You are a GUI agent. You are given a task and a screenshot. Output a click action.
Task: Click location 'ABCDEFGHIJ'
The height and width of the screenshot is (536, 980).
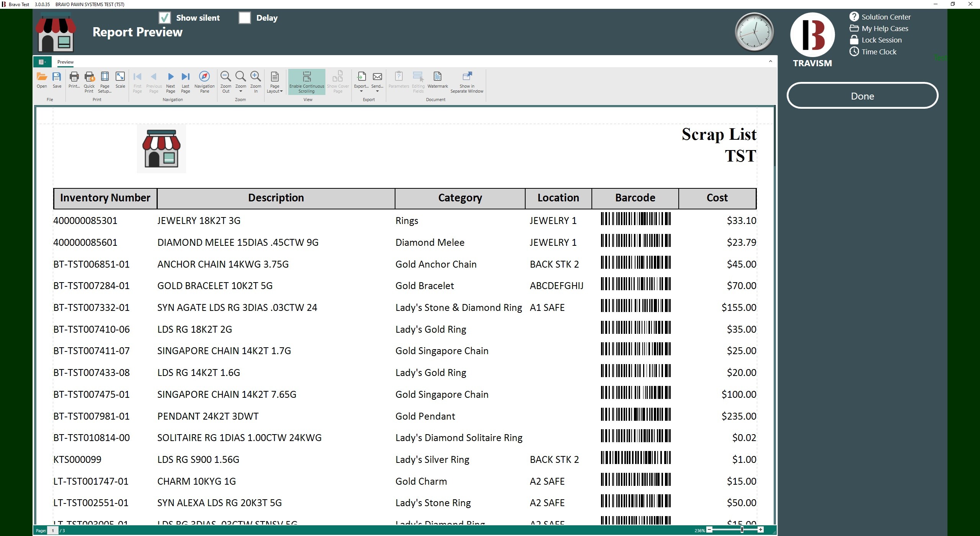(x=557, y=286)
